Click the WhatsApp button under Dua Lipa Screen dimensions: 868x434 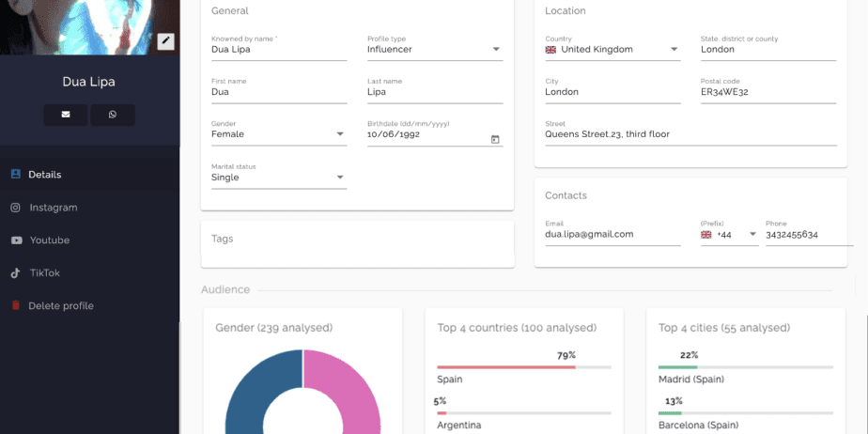click(x=113, y=115)
